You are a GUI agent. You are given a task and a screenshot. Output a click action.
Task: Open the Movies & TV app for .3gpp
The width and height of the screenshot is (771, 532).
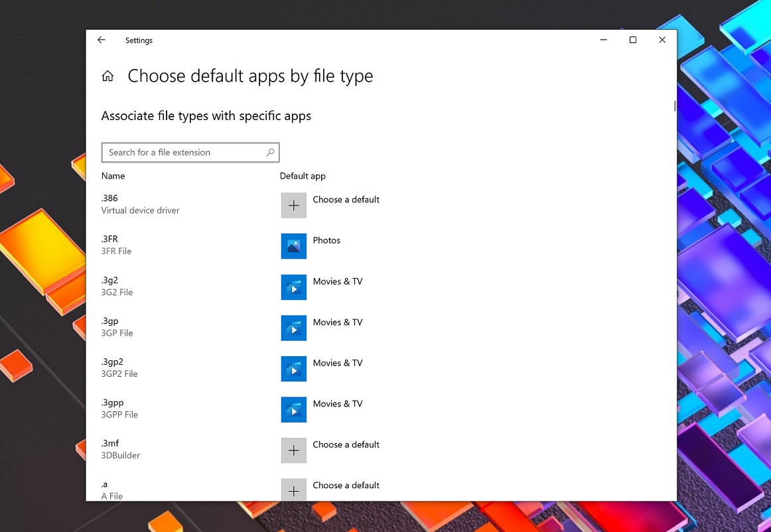coord(293,409)
